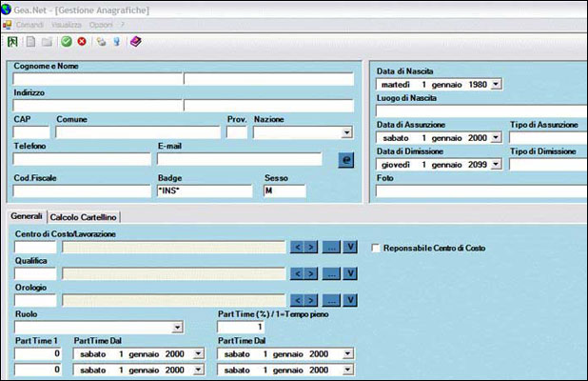
Task: Click the Cod.Fiscale input field
Action: coord(80,191)
